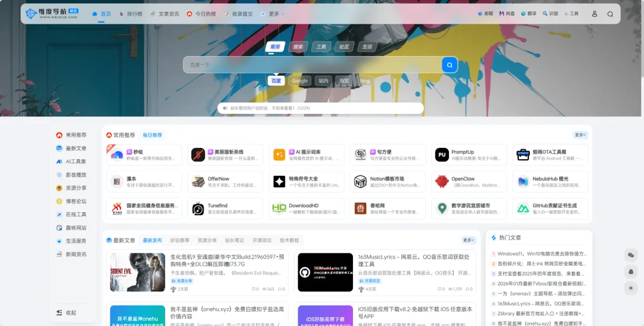644x326 pixels.
Task: Open the 句方便 card icon
Action: coord(361,155)
